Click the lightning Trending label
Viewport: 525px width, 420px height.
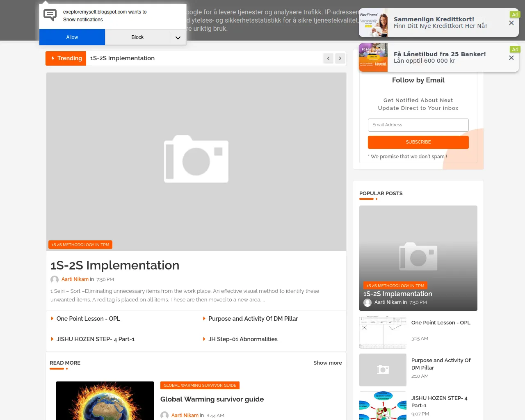click(66, 58)
